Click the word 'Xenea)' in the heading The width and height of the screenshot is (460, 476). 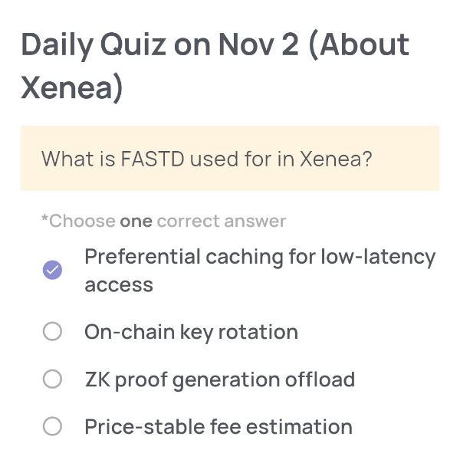(x=72, y=88)
